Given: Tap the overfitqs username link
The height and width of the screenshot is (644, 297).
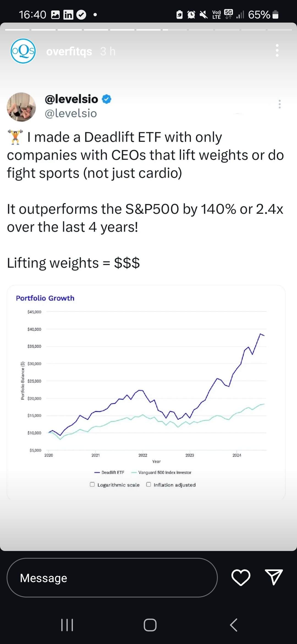Looking at the screenshot, I should [69, 51].
